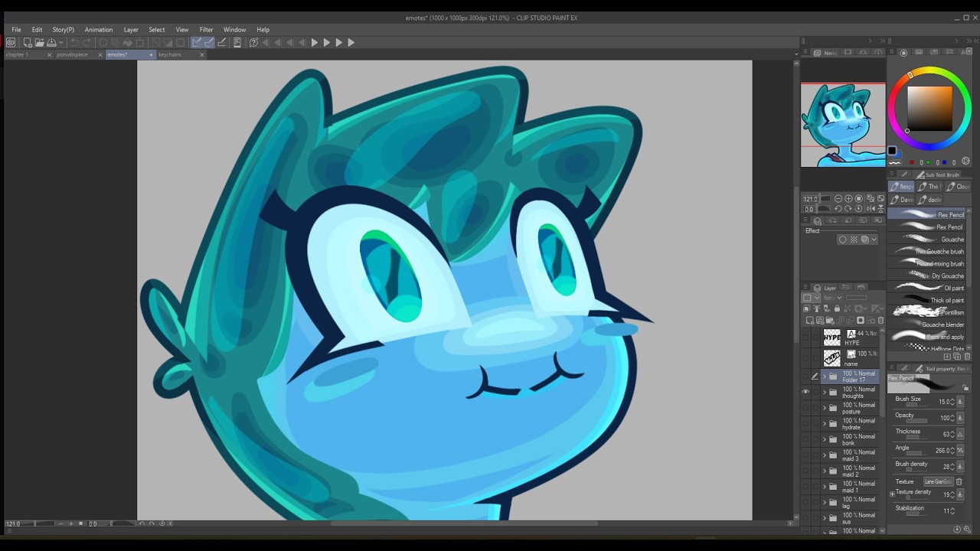Zoom in with navigator plus icon
Image resolution: width=980 pixels, height=551 pixels.
coord(848,199)
